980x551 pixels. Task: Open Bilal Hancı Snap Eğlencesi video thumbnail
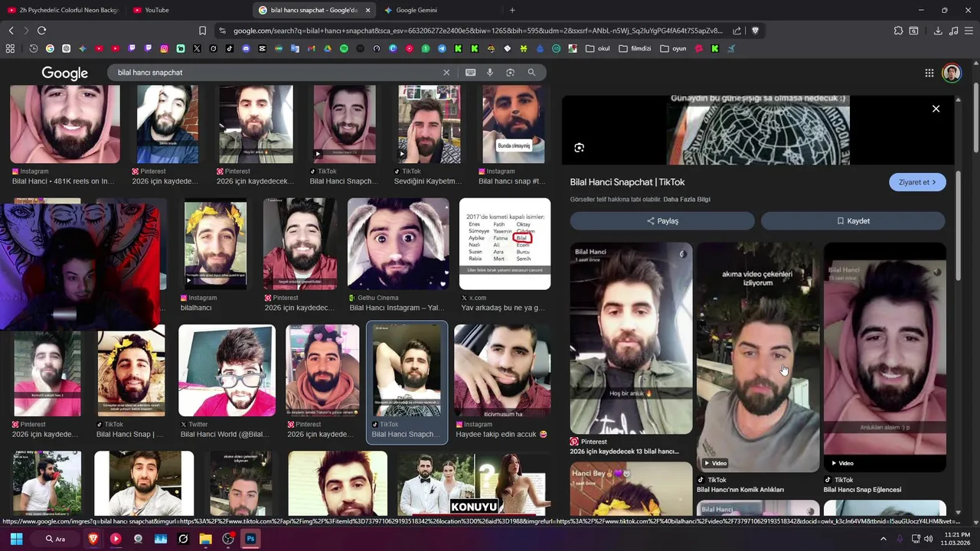click(885, 357)
